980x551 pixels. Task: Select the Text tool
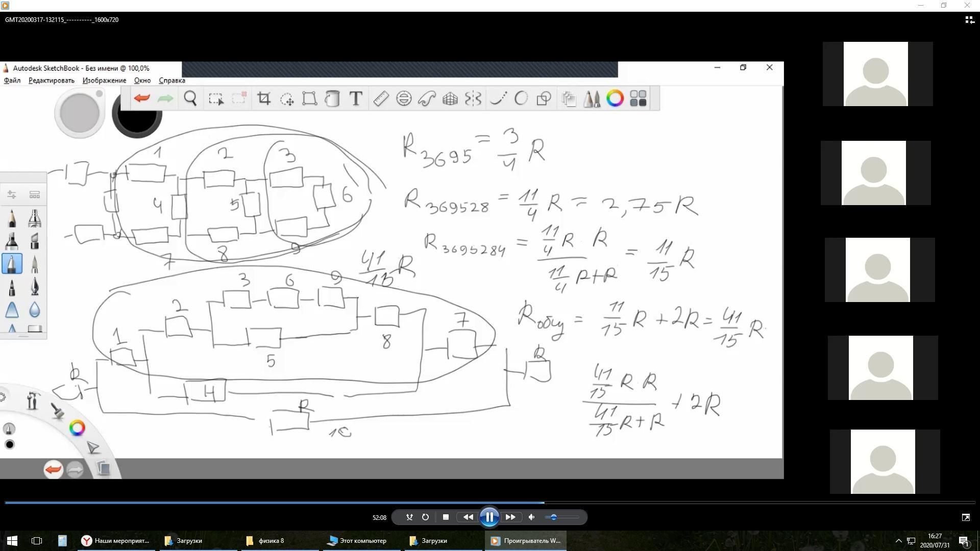(x=356, y=98)
